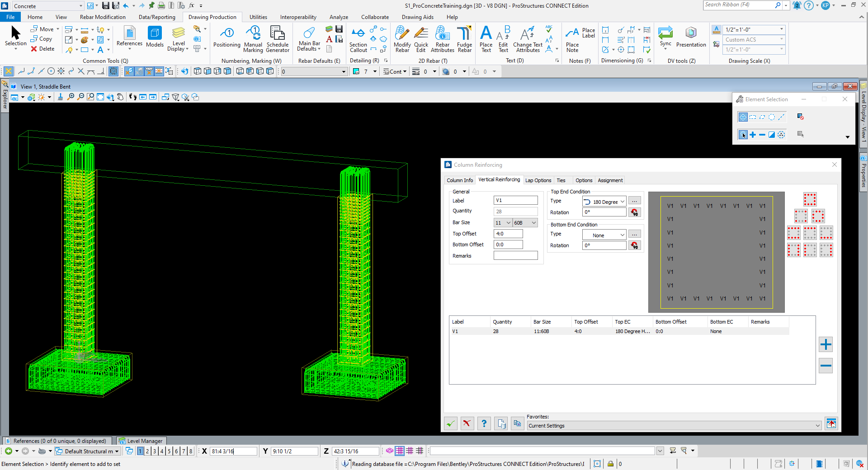
Task: Click the Top End Condition ellipsis button
Action: [634, 201]
